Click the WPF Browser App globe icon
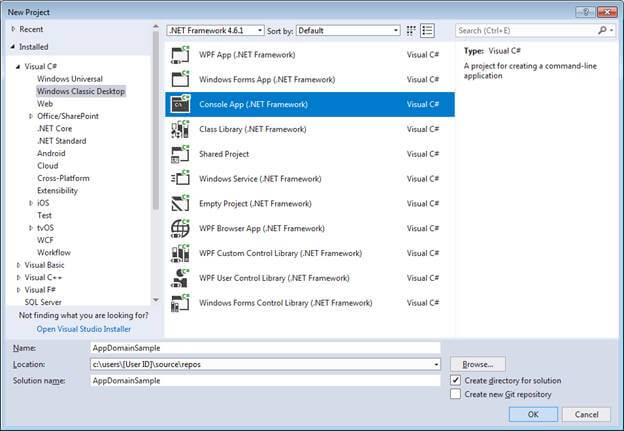This screenshot has height=431, width=624. 180,228
